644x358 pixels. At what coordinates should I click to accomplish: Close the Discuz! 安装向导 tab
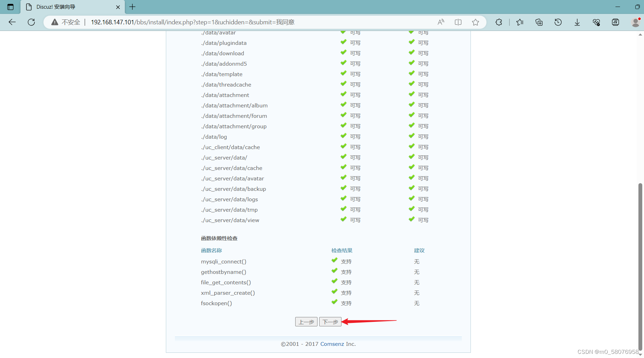(x=118, y=7)
